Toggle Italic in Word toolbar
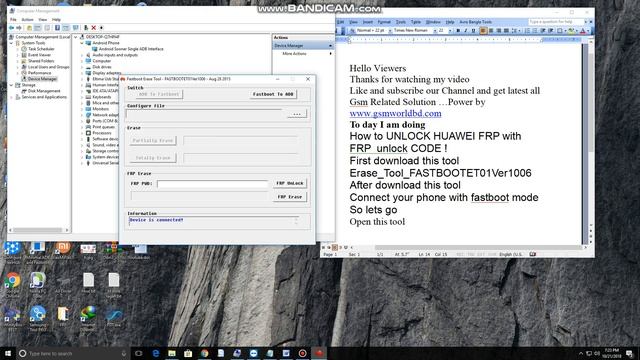Image resolution: width=640 pixels, height=360 pixels. tap(466, 31)
